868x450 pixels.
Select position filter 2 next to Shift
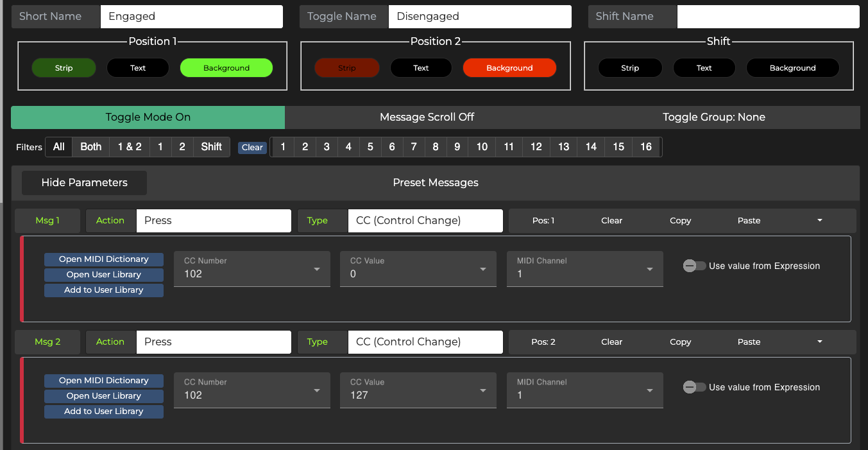click(182, 147)
